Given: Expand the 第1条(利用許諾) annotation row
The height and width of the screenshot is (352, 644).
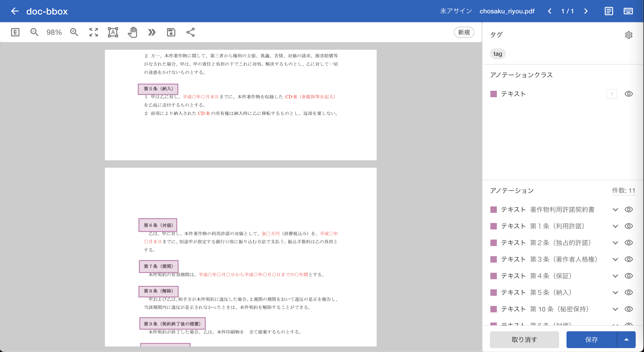Looking at the screenshot, I should [x=615, y=226].
